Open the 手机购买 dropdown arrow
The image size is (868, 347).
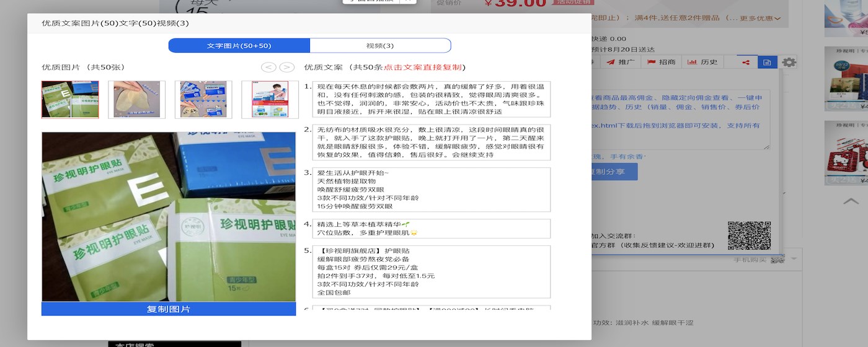[793, 258]
